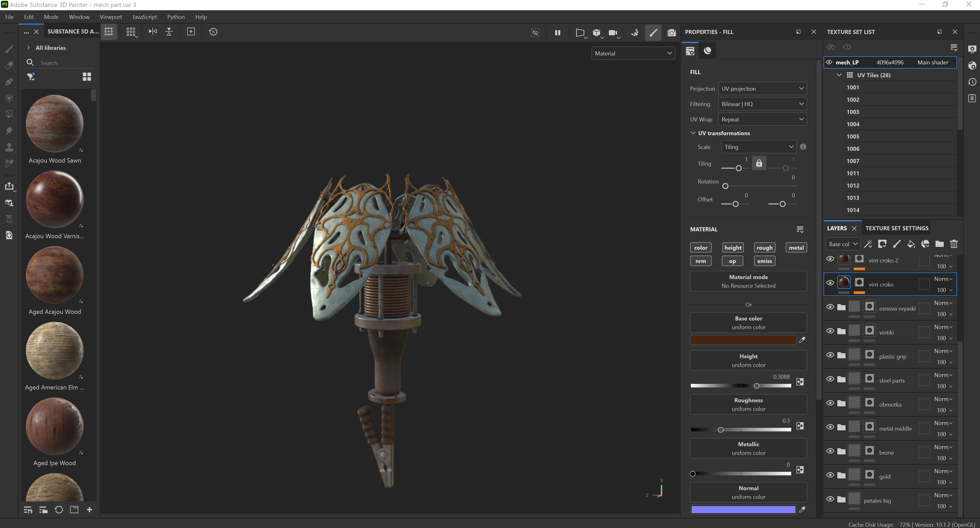Open the Export textures icon
This screenshot has height=528, width=980.
[x=9, y=186]
